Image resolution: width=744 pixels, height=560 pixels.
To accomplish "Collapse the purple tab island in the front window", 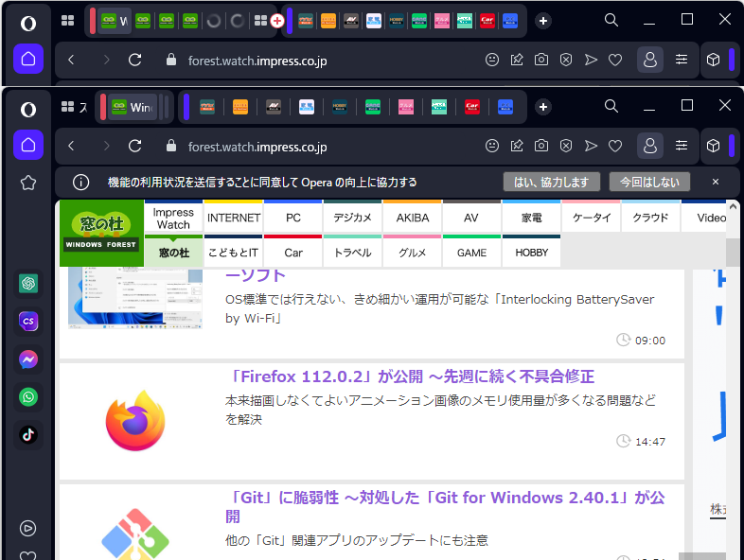I will coord(186,107).
